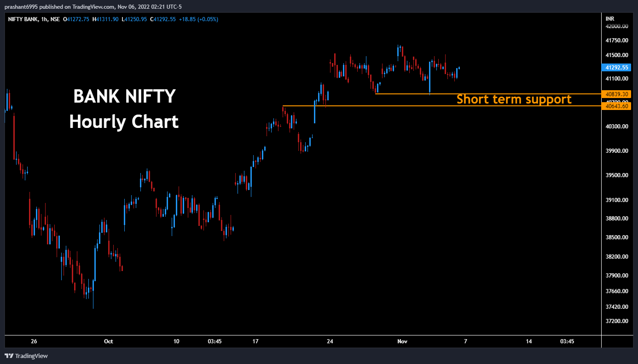Select the 1h interval label
The width and height of the screenshot is (638, 364).
44,19
